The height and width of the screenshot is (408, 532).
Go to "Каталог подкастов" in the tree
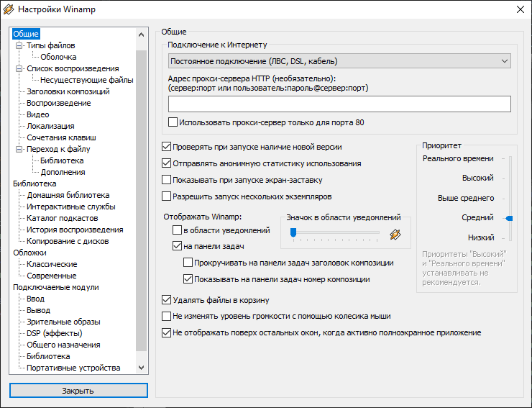click(63, 218)
